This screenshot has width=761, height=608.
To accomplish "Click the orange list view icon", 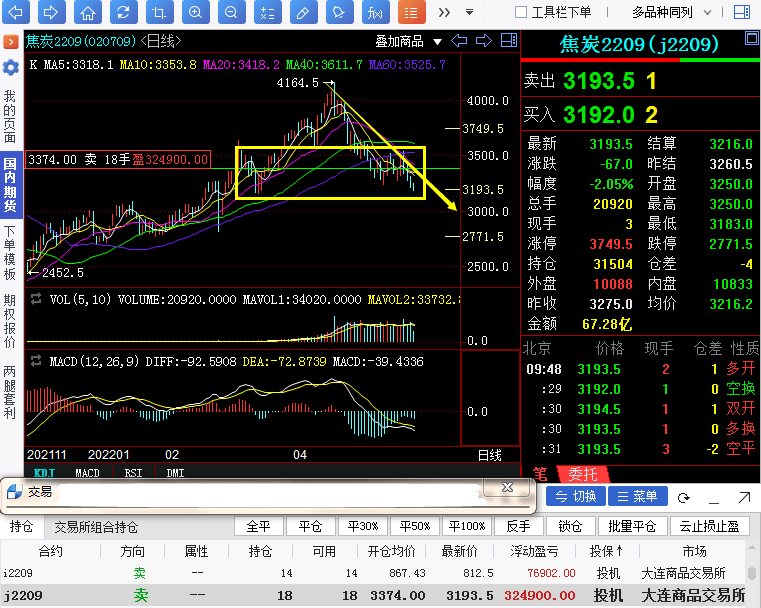I will pos(409,13).
